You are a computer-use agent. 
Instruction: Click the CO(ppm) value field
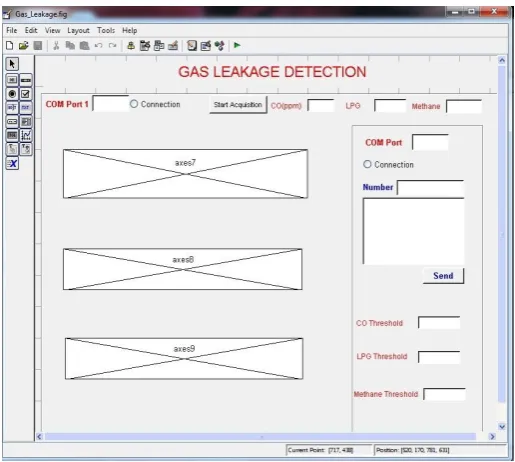tap(321, 105)
